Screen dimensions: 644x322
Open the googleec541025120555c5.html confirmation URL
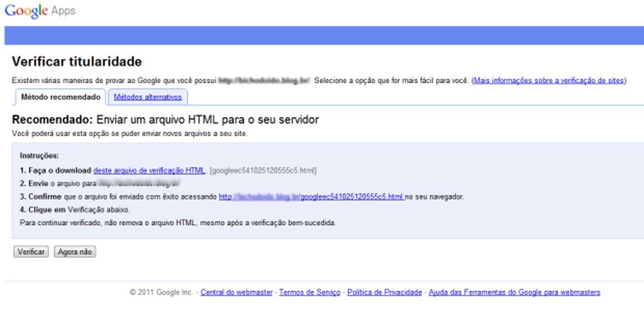click(312, 197)
